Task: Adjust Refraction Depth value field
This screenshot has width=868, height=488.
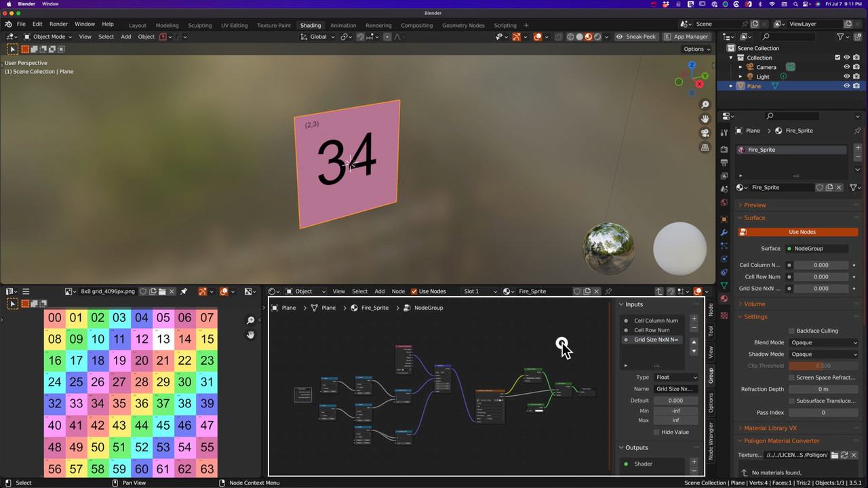Action: [824, 389]
